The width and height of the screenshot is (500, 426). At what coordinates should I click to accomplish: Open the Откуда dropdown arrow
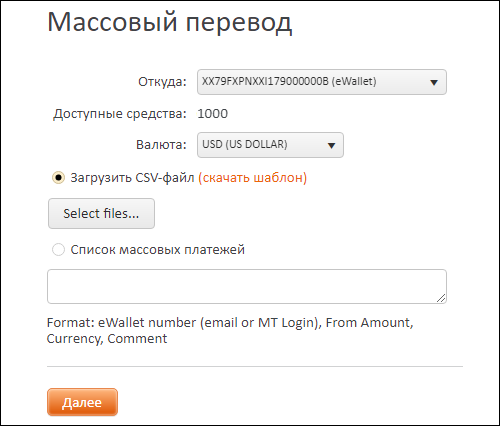434,82
